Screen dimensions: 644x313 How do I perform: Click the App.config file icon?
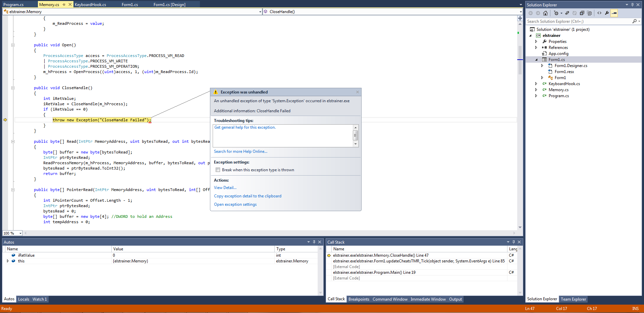(x=544, y=54)
